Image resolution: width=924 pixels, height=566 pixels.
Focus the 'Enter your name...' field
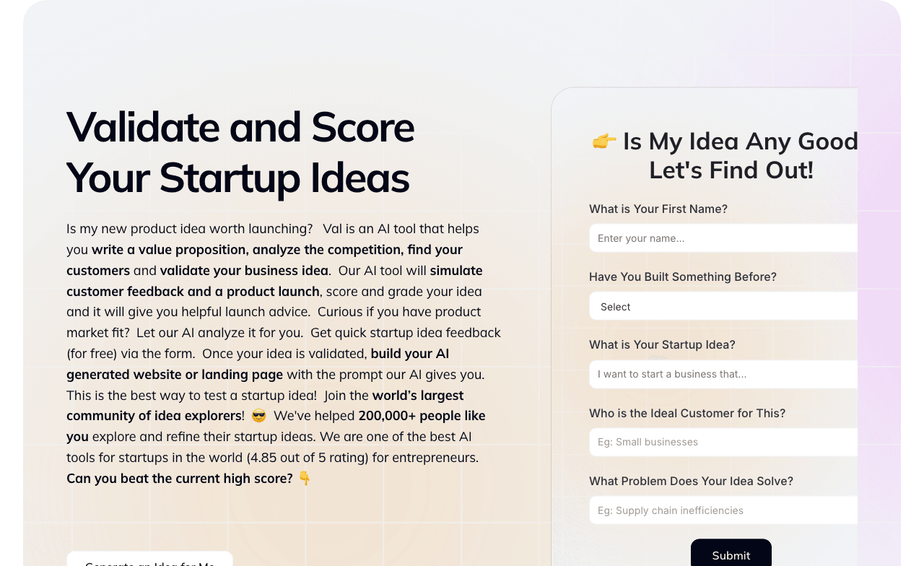tap(723, 238)
